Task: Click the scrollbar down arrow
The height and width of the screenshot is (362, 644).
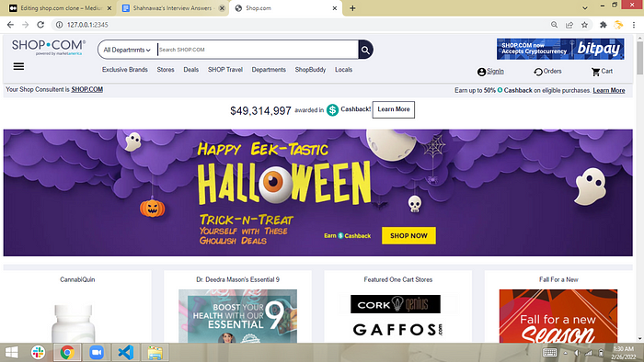Action: click(639, 339)
